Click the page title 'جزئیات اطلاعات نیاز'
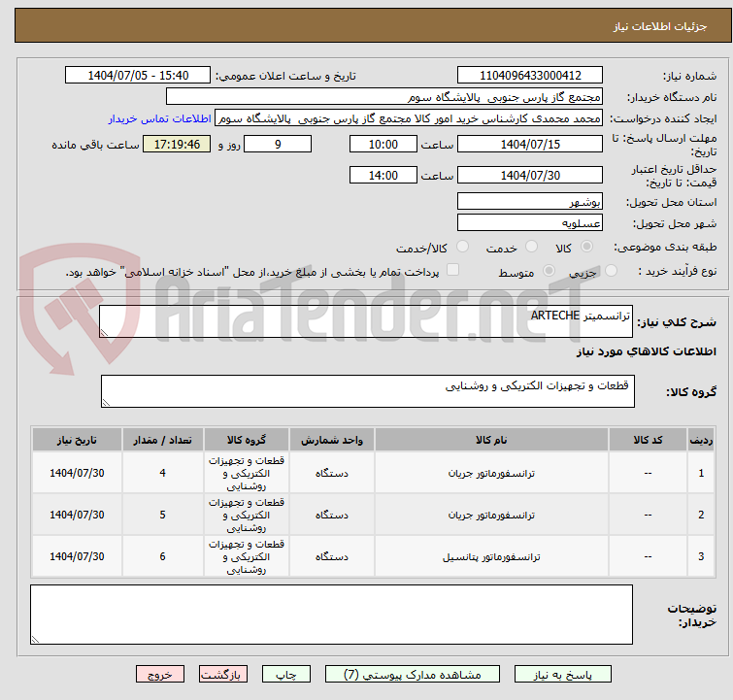 (x=660, y=26)
